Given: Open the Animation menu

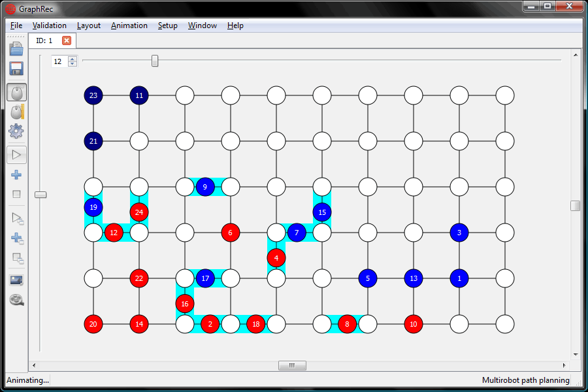Looking at the screenshot, I should tap(129, 25).
